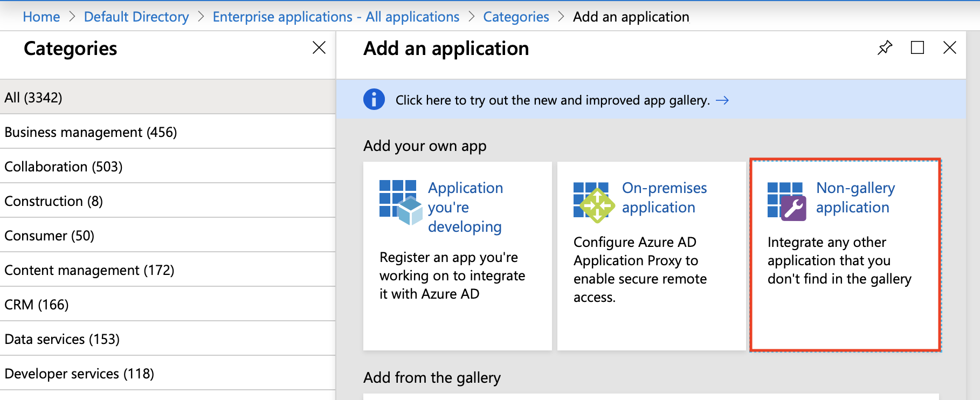Click the 'Add an application' blade title
Image resolution: width=980 pixels, height=400 pixels.
pyautogui.click(x=446, y=49)
